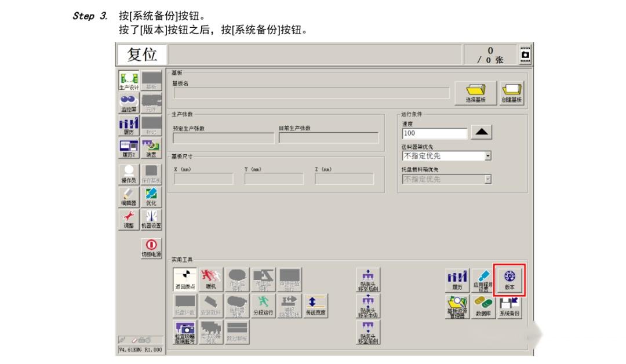Image resolution: width=626 pixels, height=364 pixels.
Task: Open the 机器设置 sidebar item
Action: [x=151, y=218]
